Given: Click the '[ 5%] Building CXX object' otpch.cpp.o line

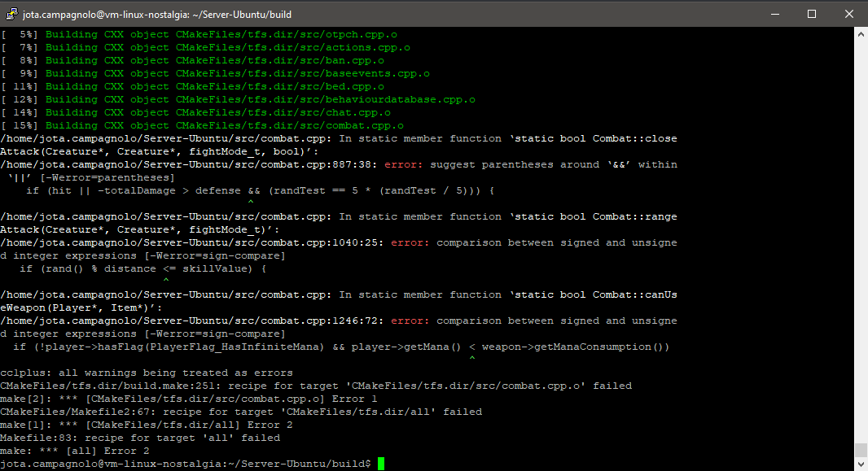Looking at the screenshot, I should point(199,34).
